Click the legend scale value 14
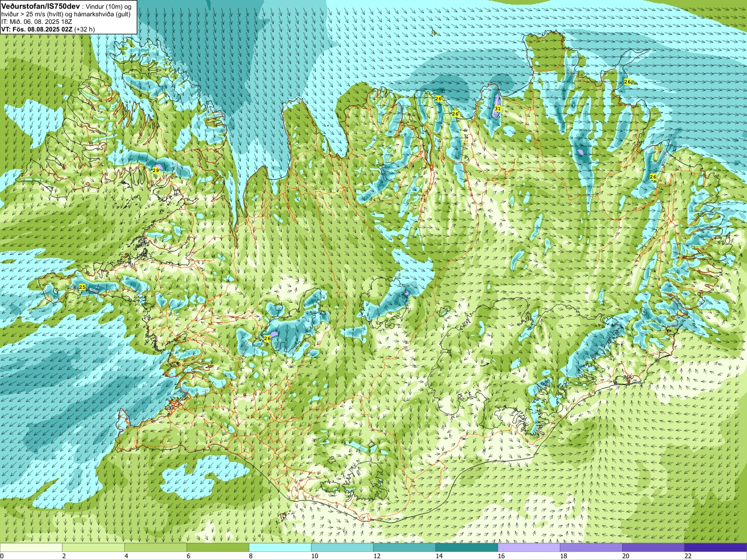The height and width of the screenshot is (560, 747). coord(439,556)
